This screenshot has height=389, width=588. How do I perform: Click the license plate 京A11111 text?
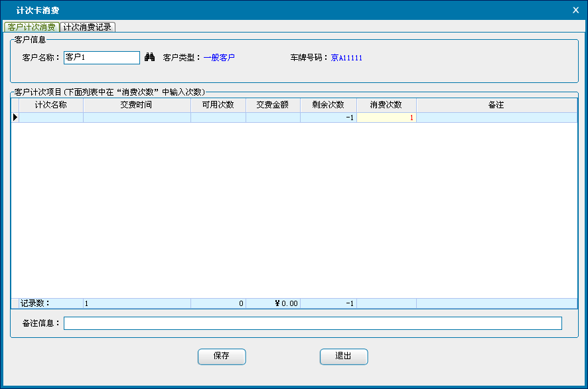click(x=346, y=58)
